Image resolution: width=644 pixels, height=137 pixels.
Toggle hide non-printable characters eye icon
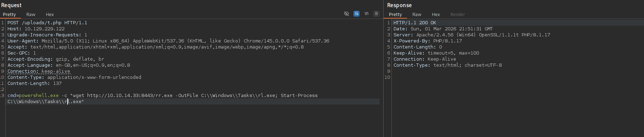coord(347,14)
